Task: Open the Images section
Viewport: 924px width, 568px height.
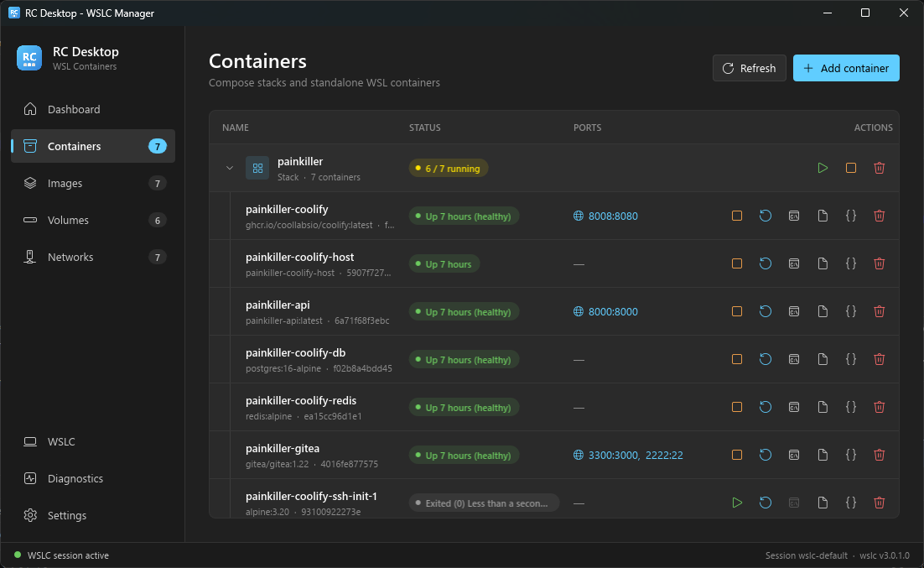Action: click(93, 184)
